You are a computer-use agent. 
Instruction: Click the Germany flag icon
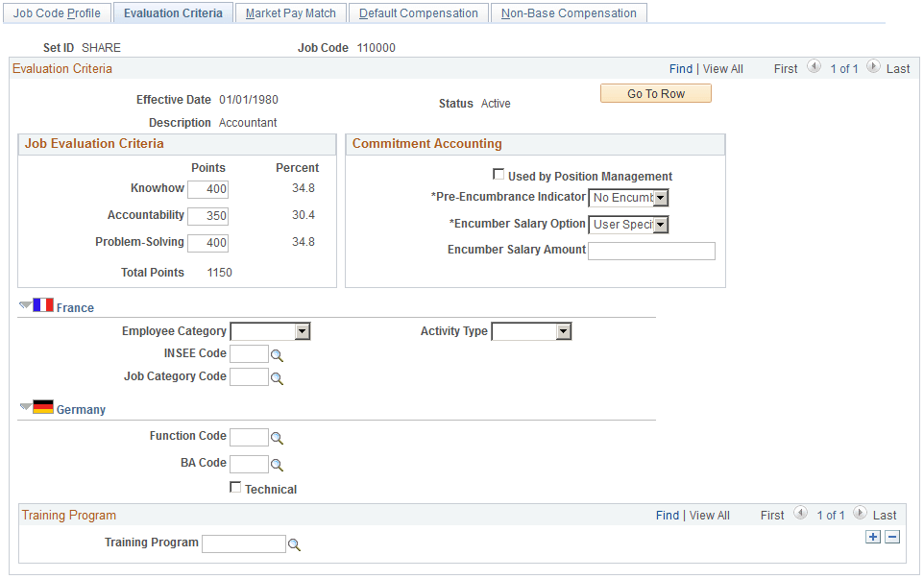(x=42, y=407)
